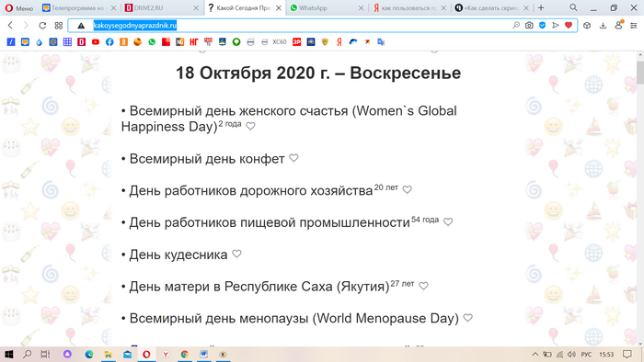Open volume control in system tray

[x=571, y=355]
